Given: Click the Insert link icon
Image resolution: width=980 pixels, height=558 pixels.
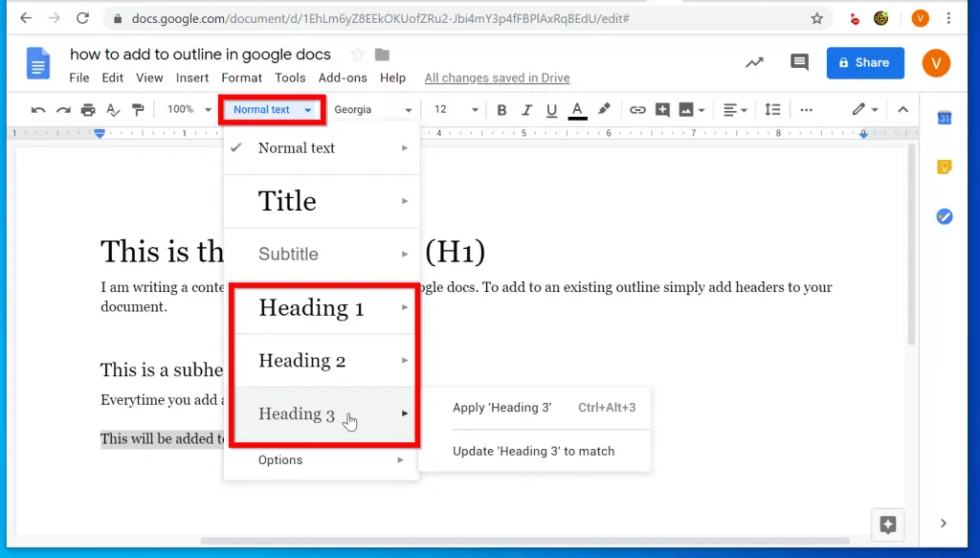Looking at the screenshot, I should pyautogui.click(x=637, y=110).
